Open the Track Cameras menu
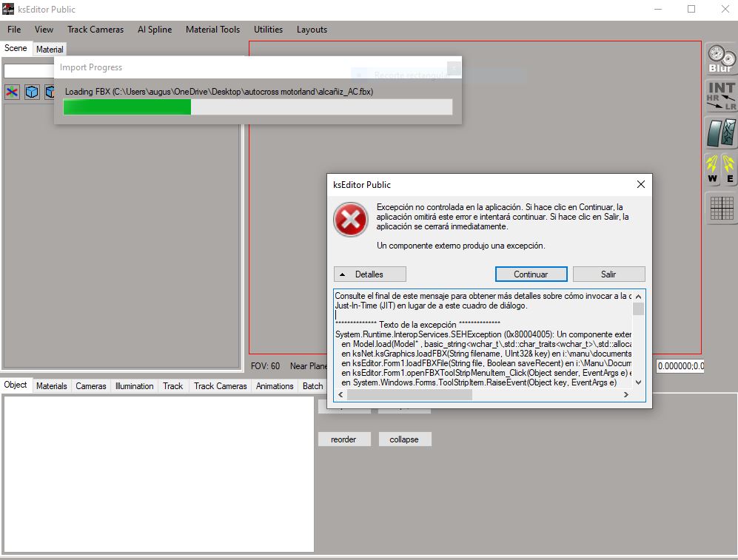Image resolution: width=738 pixels, height=560 pixels. (x=95, y=29)
